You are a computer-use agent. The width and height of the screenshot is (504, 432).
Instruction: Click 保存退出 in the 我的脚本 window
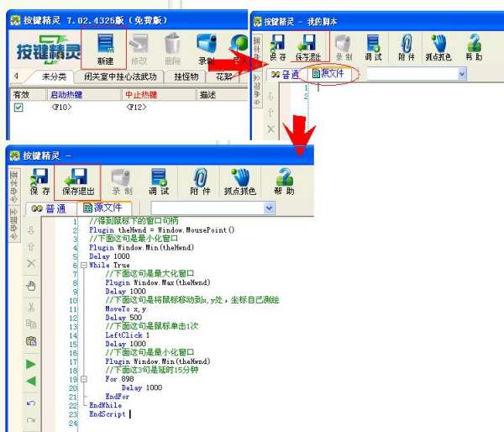tap(308, 48)
